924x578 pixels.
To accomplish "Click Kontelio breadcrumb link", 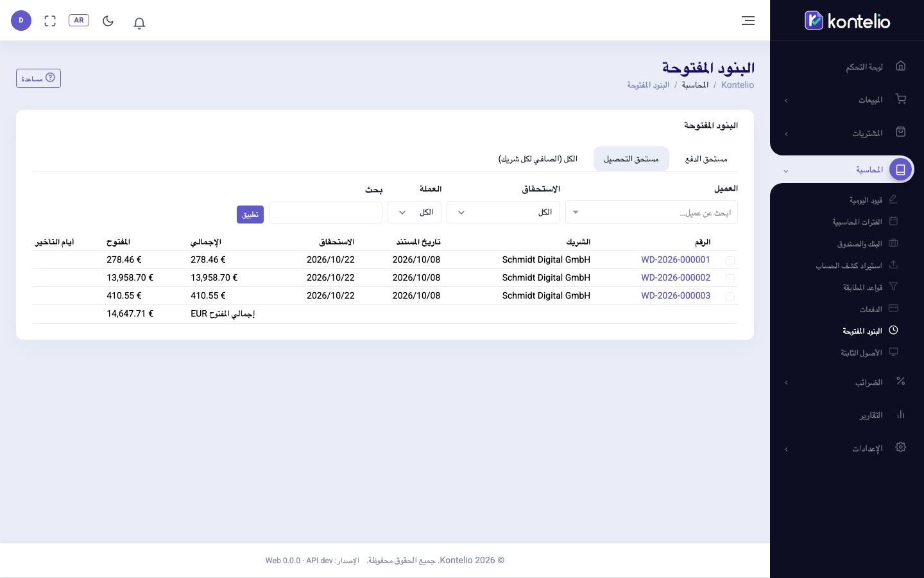I will click(x=737, y=85).
